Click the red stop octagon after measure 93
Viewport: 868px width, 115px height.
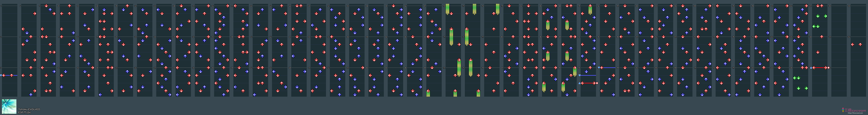tap(597, 83)
